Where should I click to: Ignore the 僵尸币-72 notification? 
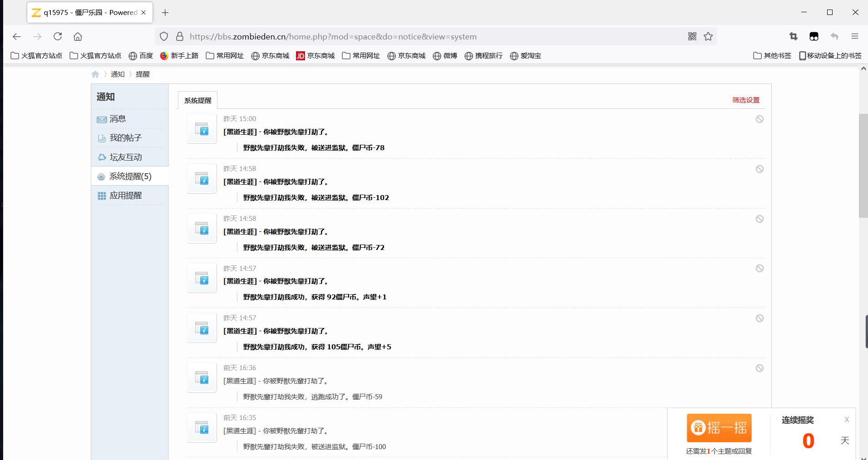coord(759,219)
